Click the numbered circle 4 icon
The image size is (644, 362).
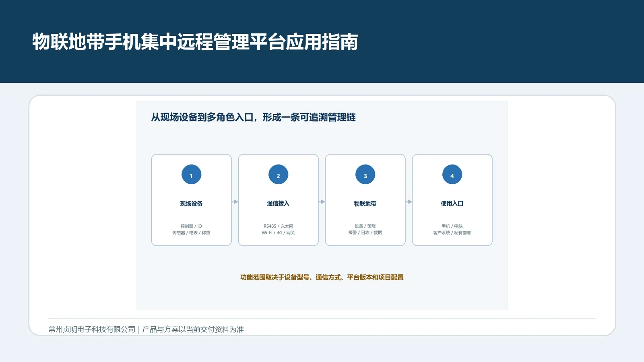click(x=452, y=175)
